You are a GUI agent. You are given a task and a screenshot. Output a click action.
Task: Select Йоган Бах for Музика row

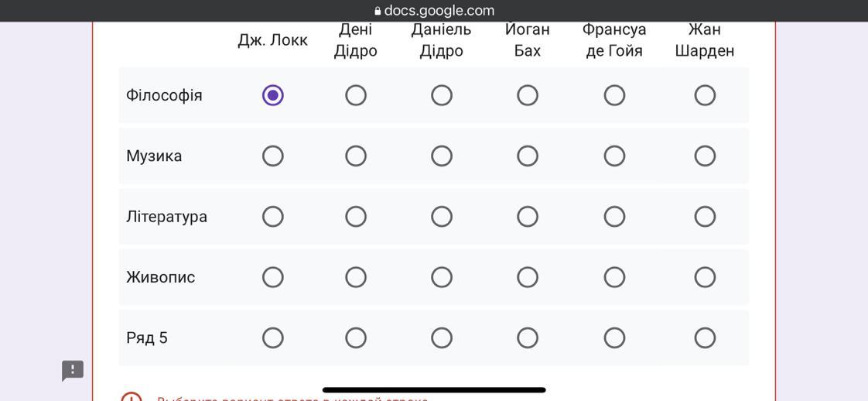[528, 156]
